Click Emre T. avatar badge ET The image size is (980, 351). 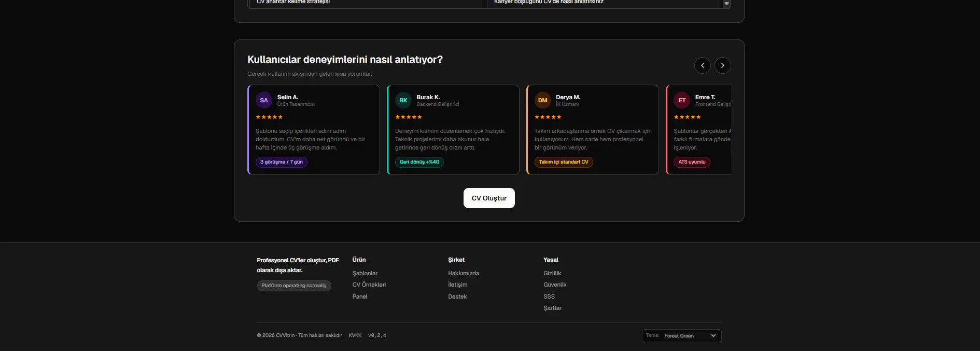682,100
